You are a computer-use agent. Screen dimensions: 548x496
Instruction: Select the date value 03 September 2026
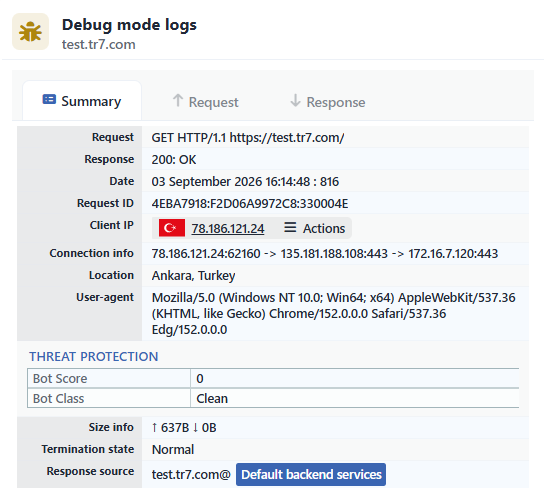(x=245, y=182)
